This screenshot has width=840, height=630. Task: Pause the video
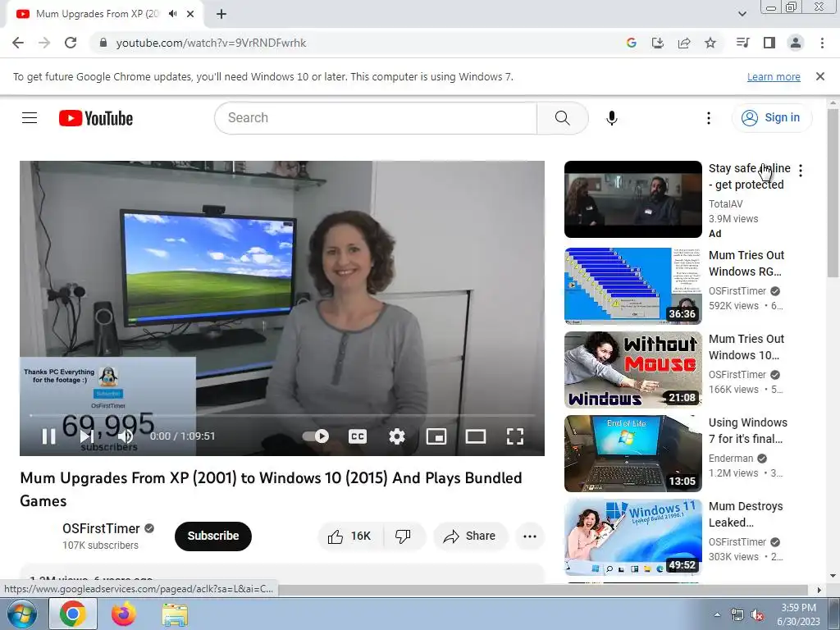tap(48, 436)
